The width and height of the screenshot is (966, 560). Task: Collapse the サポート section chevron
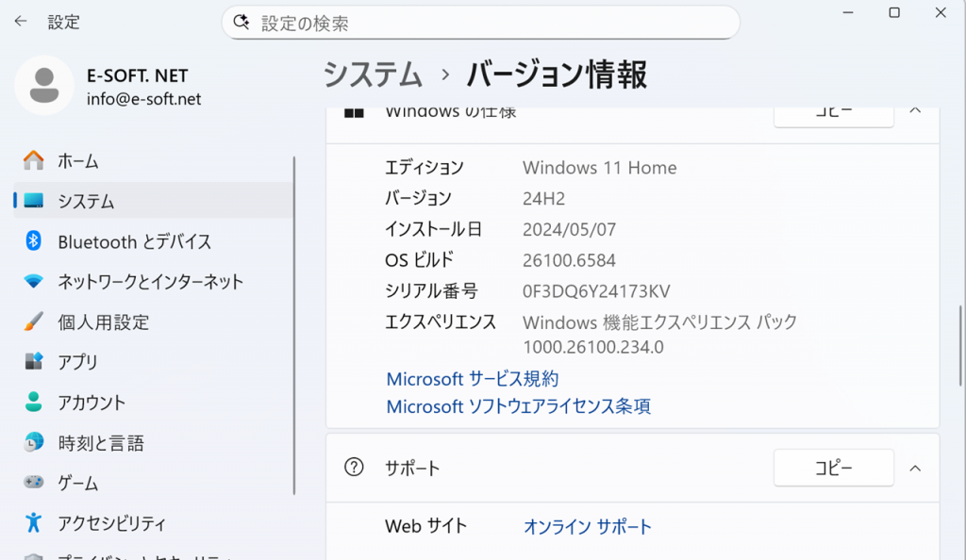pos(914,468)
